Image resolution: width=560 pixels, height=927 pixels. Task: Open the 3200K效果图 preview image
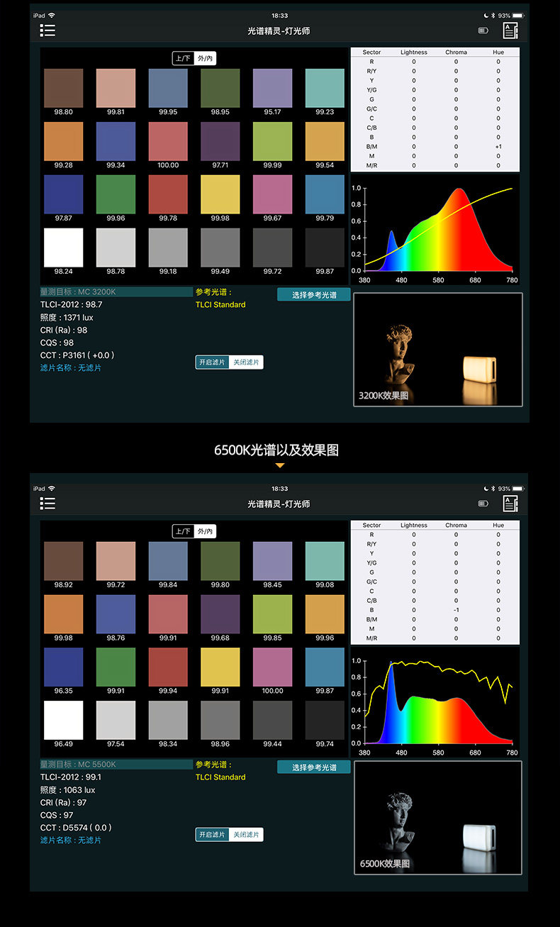pyautogui.click(x=438, y=350)
